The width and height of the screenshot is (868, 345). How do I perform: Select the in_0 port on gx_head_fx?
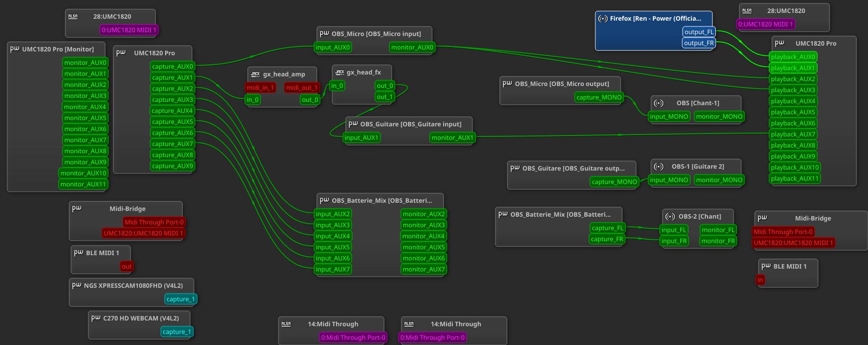[337, 86]
